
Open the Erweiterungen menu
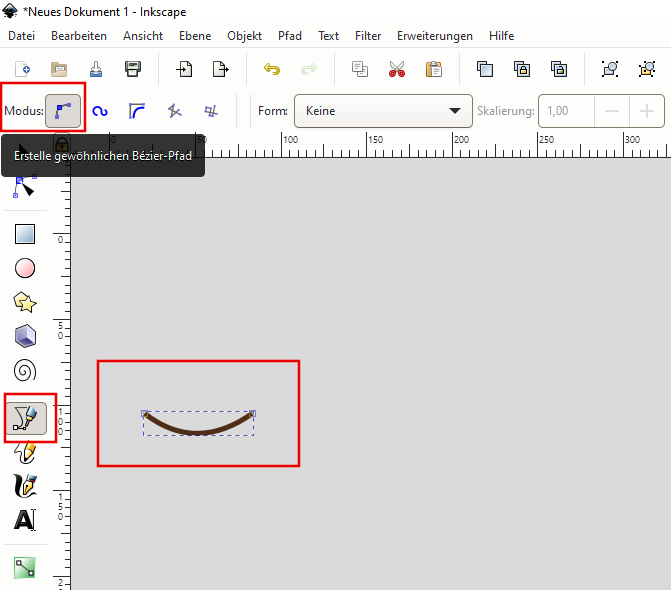coord(434,36)
